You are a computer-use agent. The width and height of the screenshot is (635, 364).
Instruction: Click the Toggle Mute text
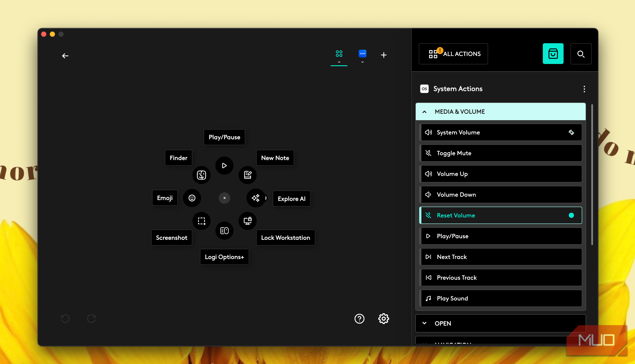454,153
